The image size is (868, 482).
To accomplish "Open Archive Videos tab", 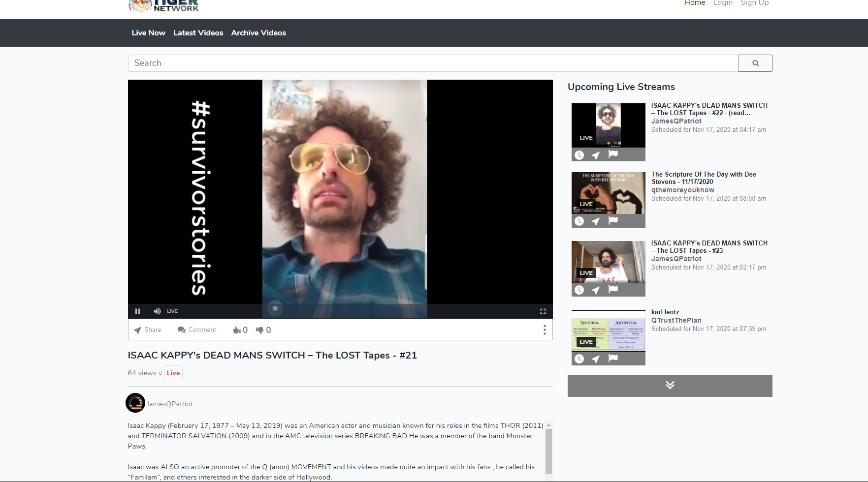I will [258, 33].
